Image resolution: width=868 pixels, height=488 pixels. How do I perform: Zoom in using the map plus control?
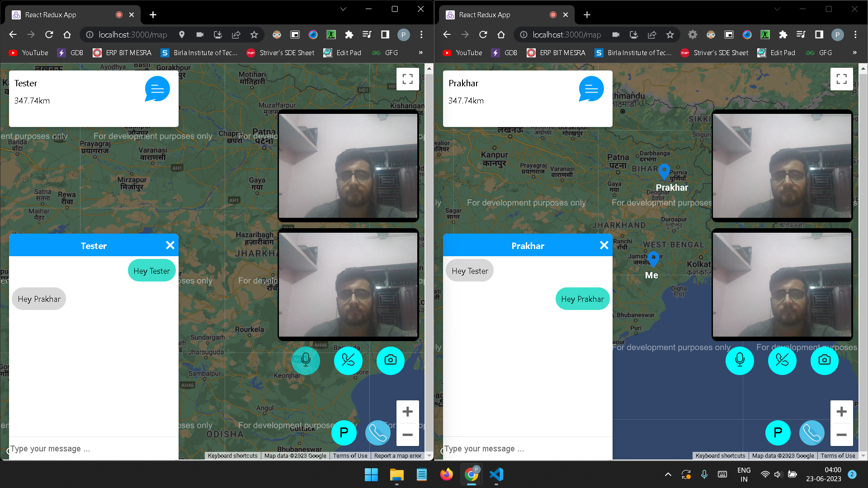[407, 411]
